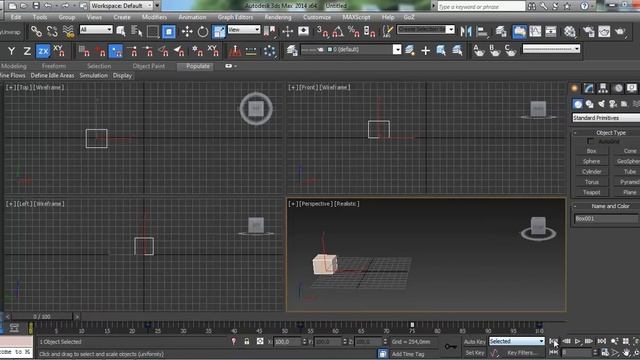Viewport: 640px width, 360px height.
Task: Activate the Select and Scale tool
Action: (x=219, y=31)
